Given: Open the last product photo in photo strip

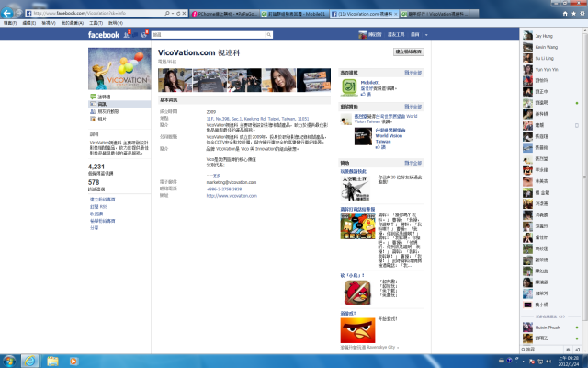Looking at the screenshot, I should (313, 80).
